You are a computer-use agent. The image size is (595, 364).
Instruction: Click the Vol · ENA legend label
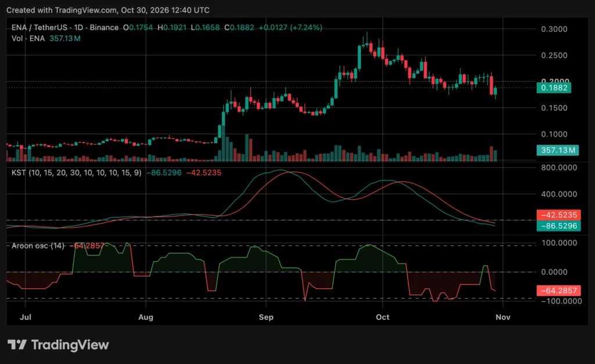pyautogui.click(x=28, y=38)
